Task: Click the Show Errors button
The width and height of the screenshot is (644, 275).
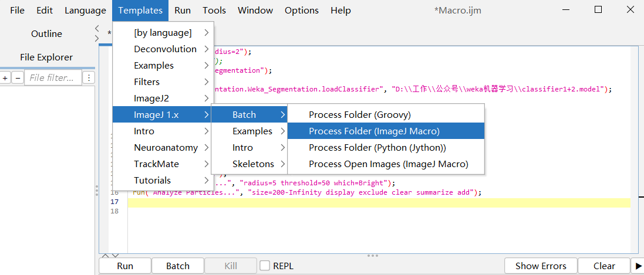Action: point(541,266)
